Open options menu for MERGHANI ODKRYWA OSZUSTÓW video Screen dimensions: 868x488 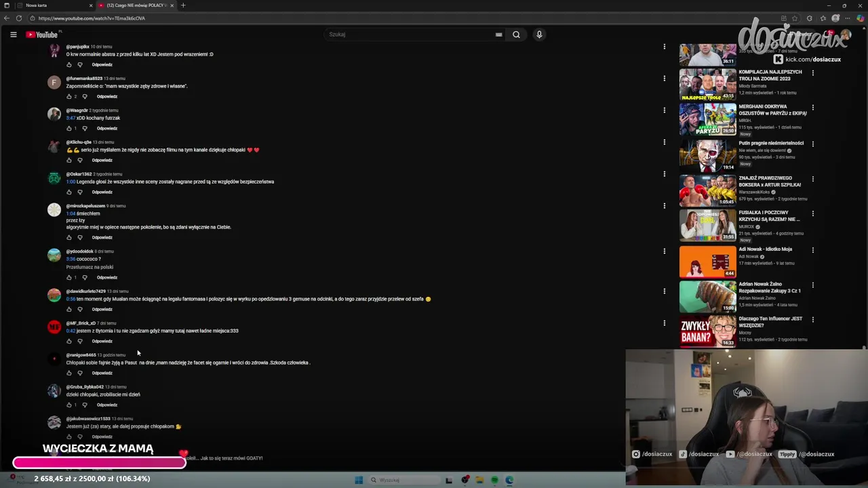pos(812,107)
